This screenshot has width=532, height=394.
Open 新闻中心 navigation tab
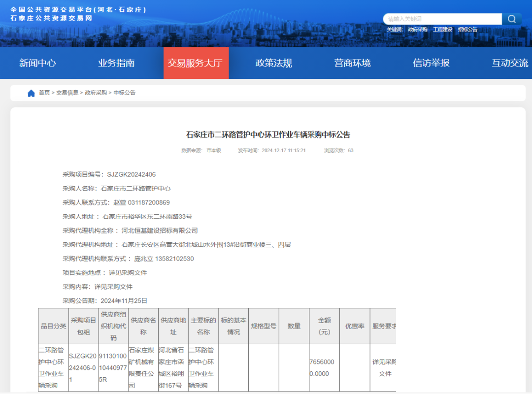37,63
